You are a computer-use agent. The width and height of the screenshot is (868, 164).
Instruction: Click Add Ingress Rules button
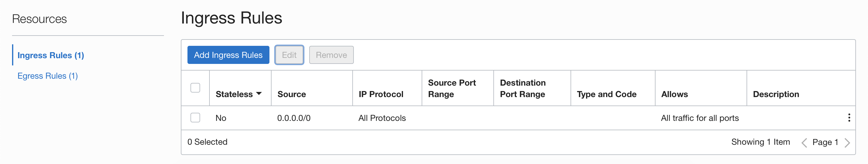pyautogui.click(x=228, y=55)
